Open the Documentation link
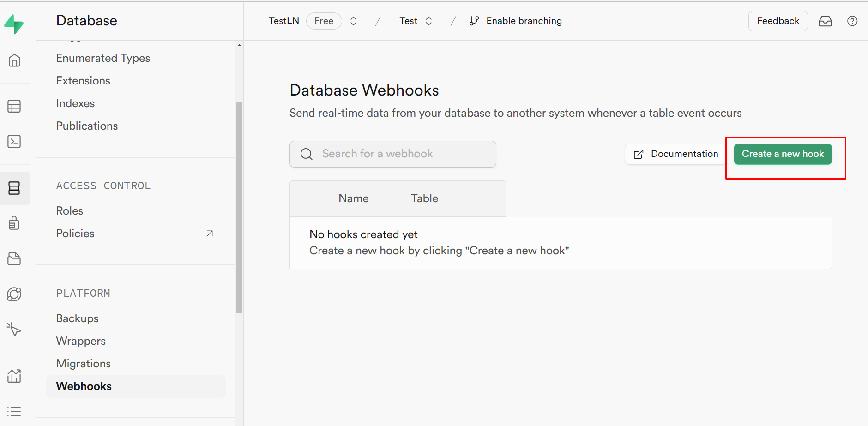868x426 pixels. coord(675,154)
